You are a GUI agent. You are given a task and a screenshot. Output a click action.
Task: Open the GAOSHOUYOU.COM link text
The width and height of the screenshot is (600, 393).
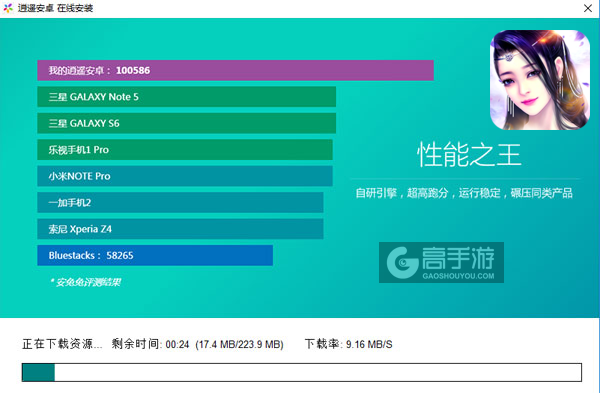(458, 276)
